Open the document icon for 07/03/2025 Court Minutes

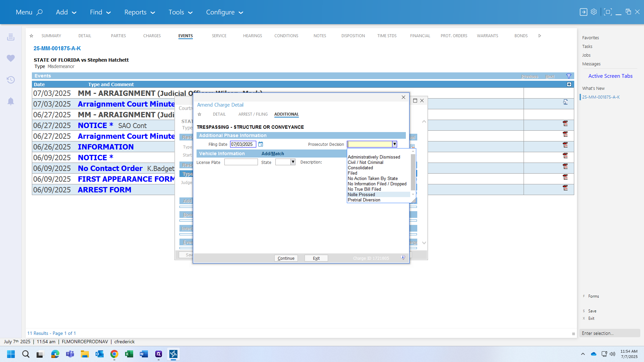(565, 102)
